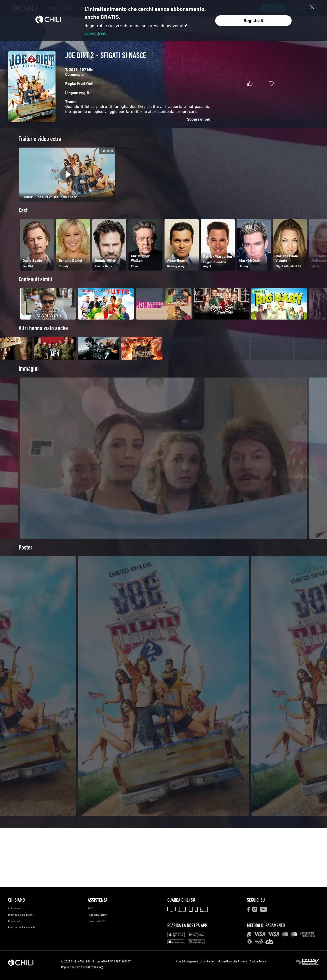This screenshot has width=327, height=980.
Task: Open Adam Beach cast card
Action: tap(182, 245)
